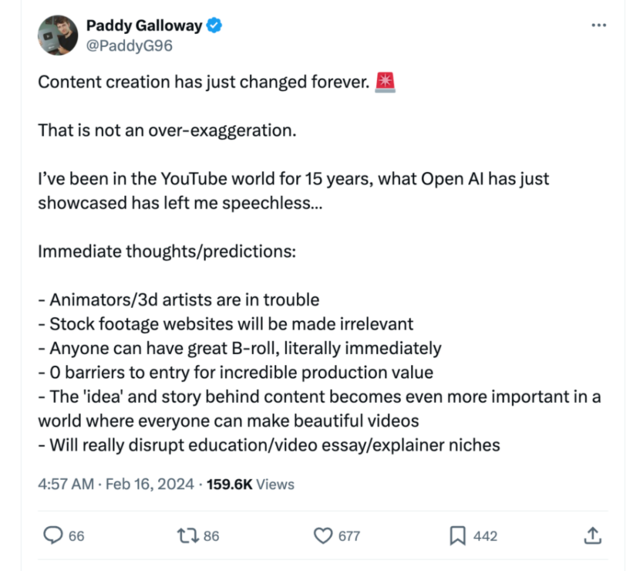Image resolution: width=640 pixels, height=571 pixels.
Task: Click the "Immediate thoughts/predictions:" line
Action: point(166,251)
